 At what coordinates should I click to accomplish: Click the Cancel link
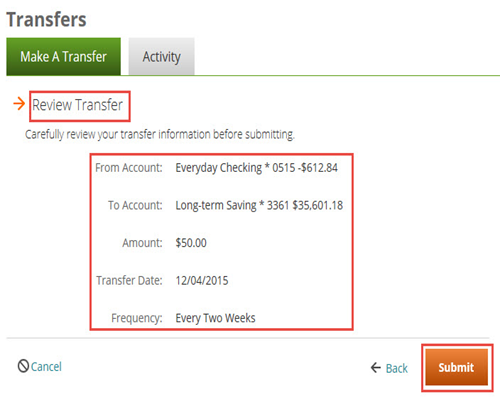click(x=46, y=367)
